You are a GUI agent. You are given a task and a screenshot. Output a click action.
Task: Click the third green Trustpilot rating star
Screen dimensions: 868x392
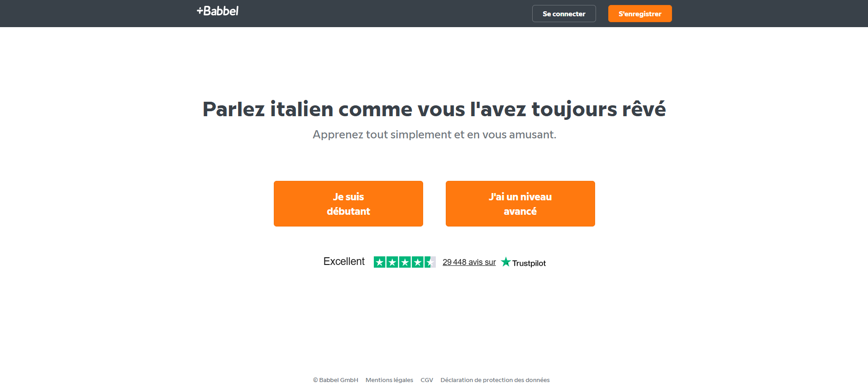click(405, 262)
